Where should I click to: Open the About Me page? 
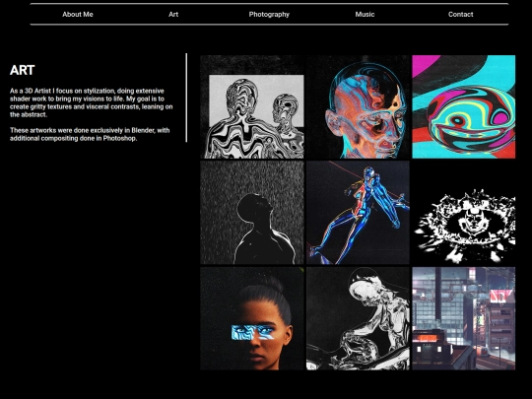78,14
